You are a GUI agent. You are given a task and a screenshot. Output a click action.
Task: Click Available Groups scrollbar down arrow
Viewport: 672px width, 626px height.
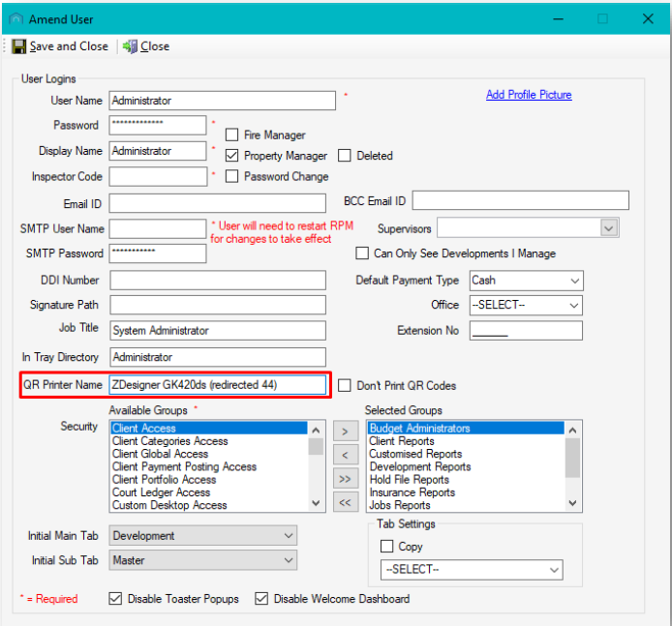click(x=316, y=503)
